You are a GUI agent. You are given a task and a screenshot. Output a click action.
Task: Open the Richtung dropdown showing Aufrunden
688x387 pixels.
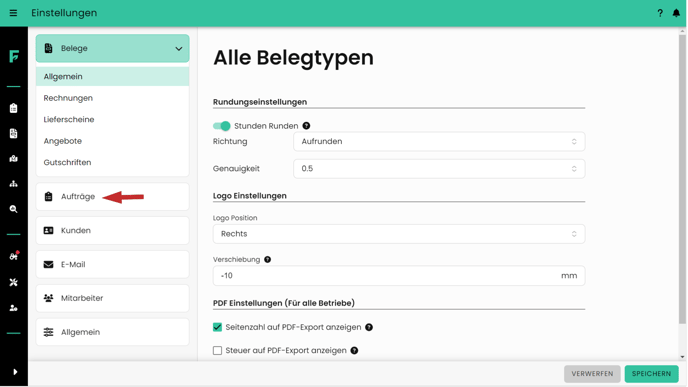(439, 141)
